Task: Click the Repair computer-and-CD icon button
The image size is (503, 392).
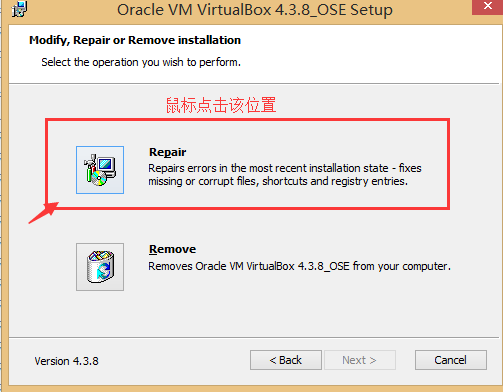Action: 100,170
